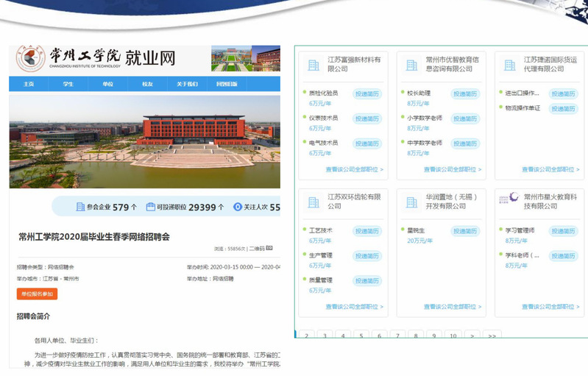
Task: Click 投递简历 next to 物流操作单证
Action: tap(563, 109)
